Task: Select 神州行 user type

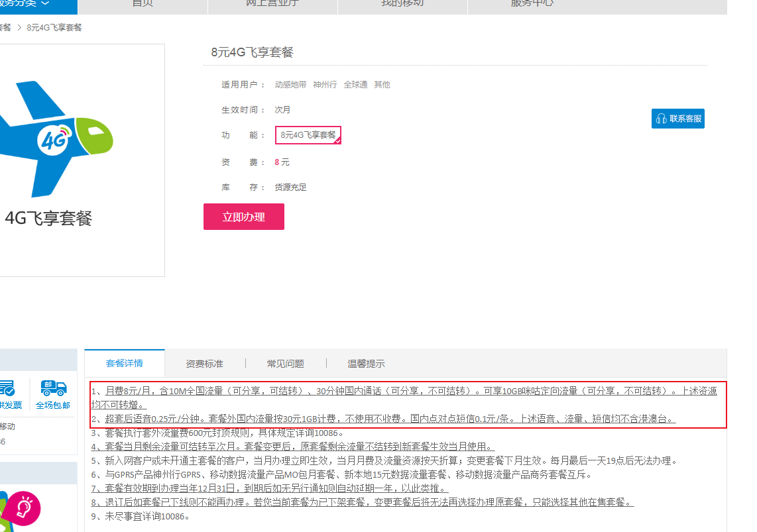Action: (324, 84)
